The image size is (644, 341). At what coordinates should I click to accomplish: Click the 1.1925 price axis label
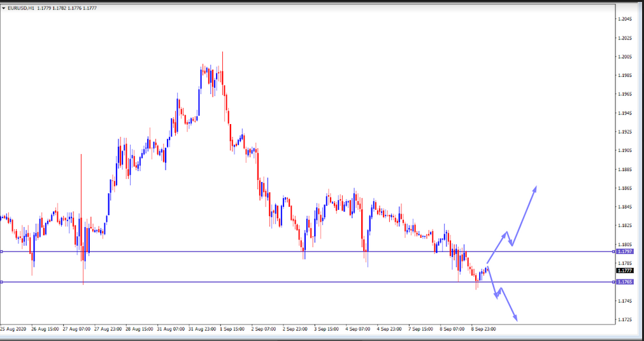625,132
